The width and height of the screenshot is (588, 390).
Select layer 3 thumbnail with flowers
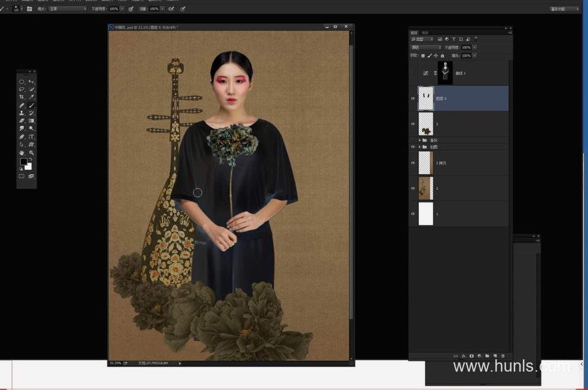[x=426, y=124]
